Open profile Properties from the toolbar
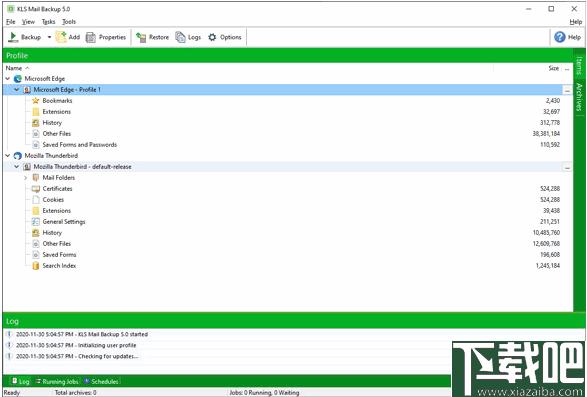587x397 pixels. coord(91,37)
